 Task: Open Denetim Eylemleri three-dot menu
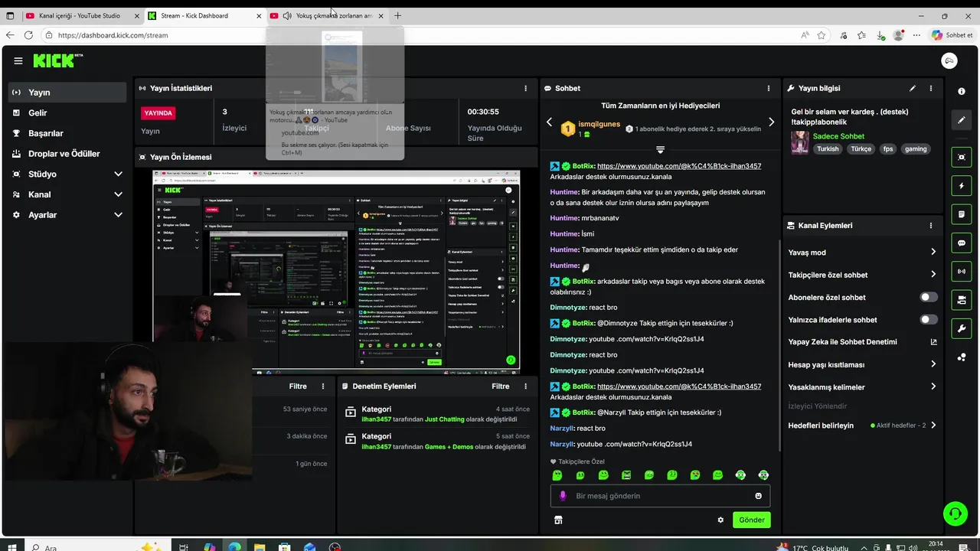point(524,386)
